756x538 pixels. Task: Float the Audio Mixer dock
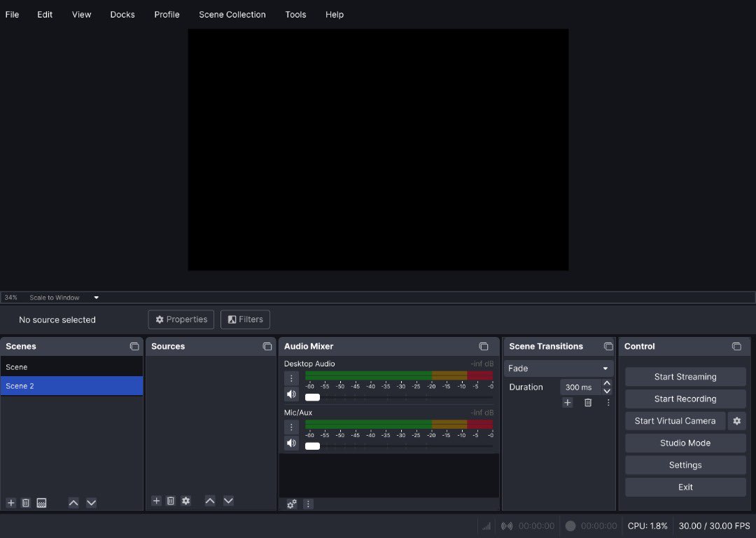tap(484, 347)
